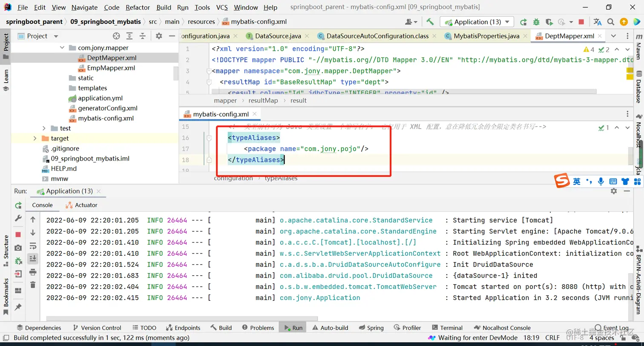The height and width of the screenshot is (346, 644).
Task: Click the Sogou microphone voice input icon
Action: tap(601, 182)
